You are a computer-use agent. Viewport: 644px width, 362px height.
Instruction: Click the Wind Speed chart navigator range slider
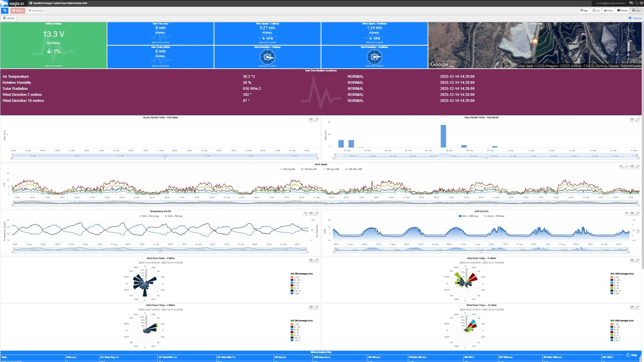click(325, 203)
